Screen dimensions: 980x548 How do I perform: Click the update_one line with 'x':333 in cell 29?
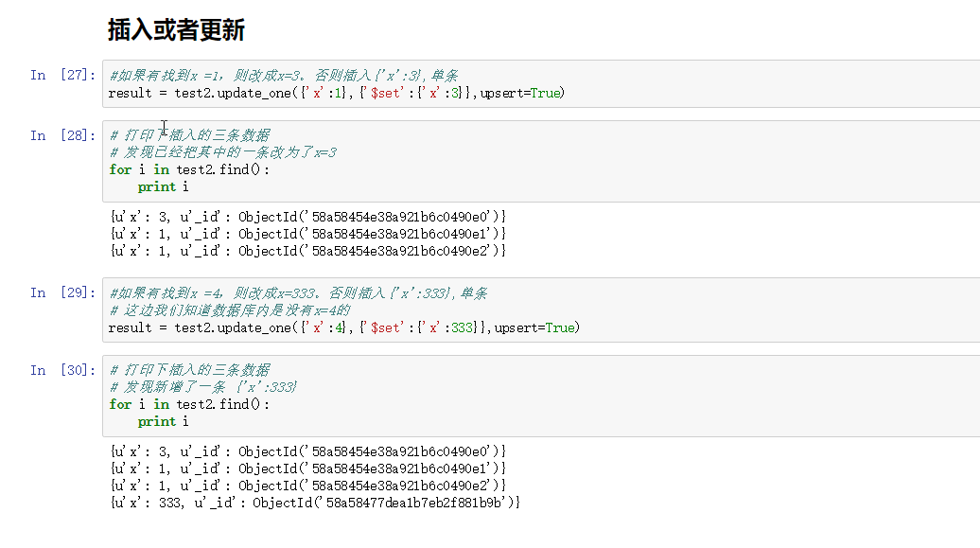tap(343, 327)
